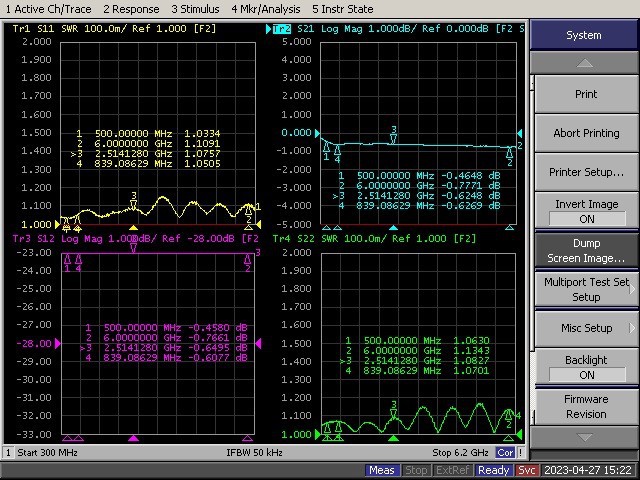This screenshot has height=480, width=640.
Task: Click Tr2 marker 1 readout -0.4648 dB
Action: pos(471,176)
